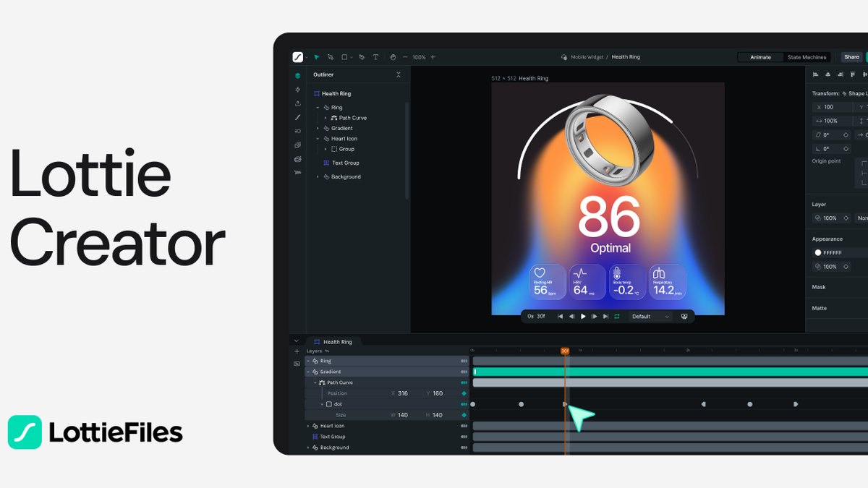The height and width of the screenshot is (488, 868).
Task: Step forward one frame
Action: tap(595, 316)
